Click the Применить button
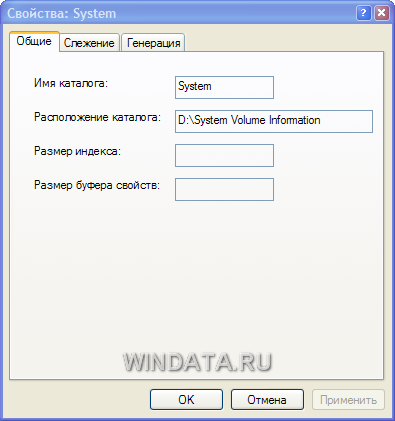 pyautogui.click(x=348, y=399)
